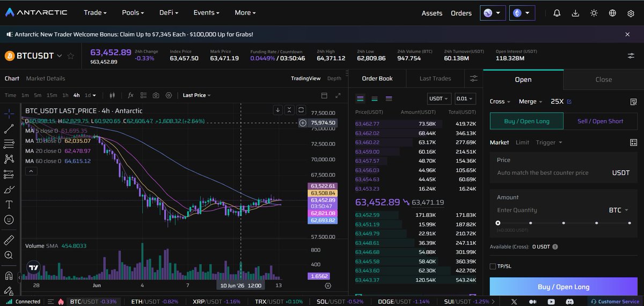Open chart settings hexagon icon

click(x=169, y=95)
